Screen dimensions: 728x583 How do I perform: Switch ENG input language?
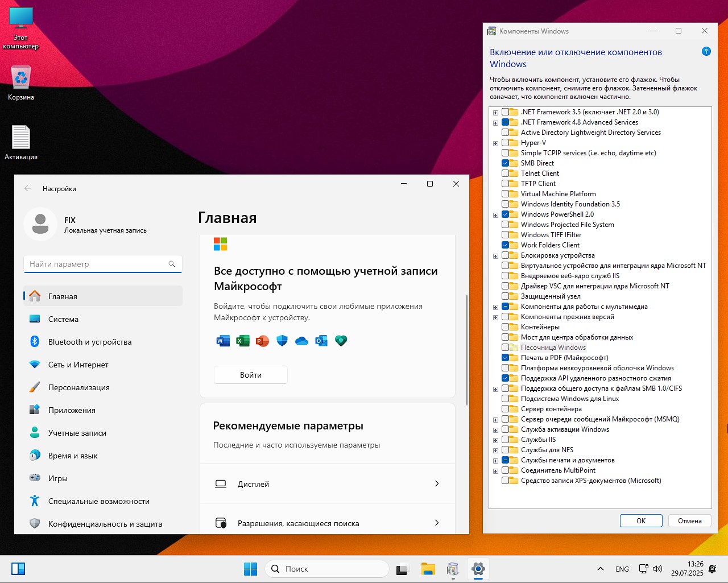click(x=622, y=569)
